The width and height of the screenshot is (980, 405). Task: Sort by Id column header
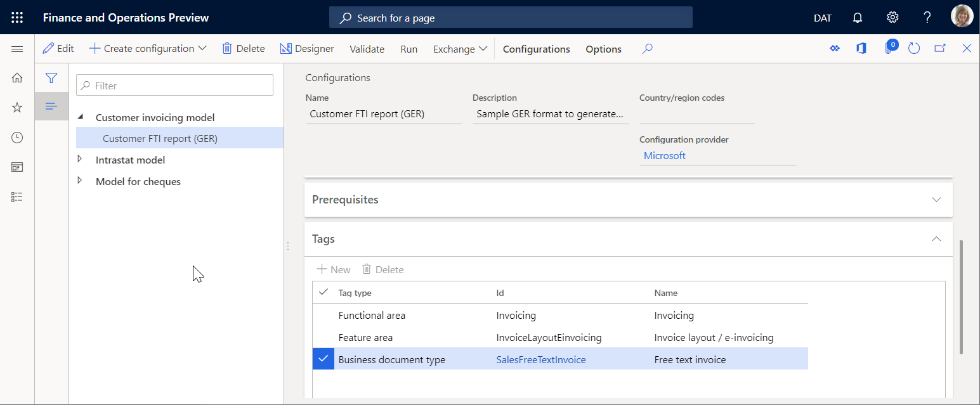coord(500,293)
